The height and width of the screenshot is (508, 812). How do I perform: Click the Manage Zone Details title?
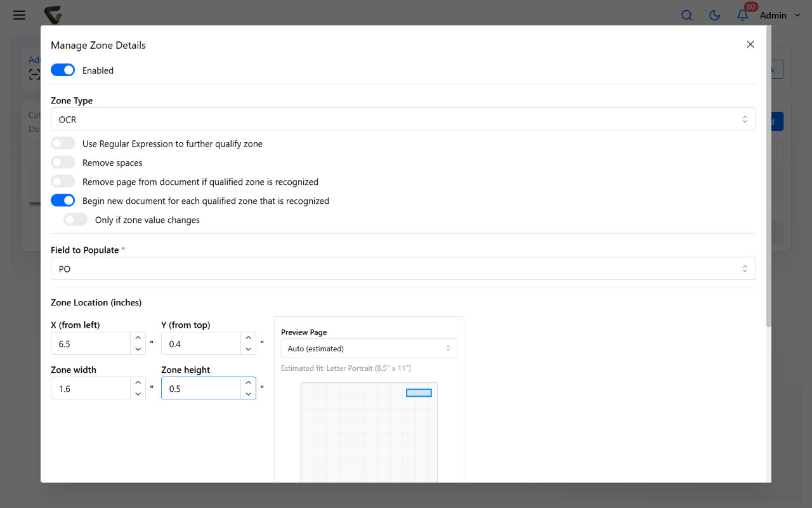98,45
